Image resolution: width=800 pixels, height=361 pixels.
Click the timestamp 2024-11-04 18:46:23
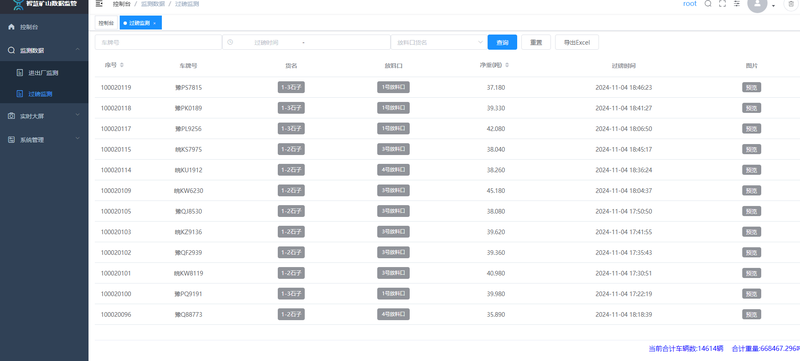(623, 88)
